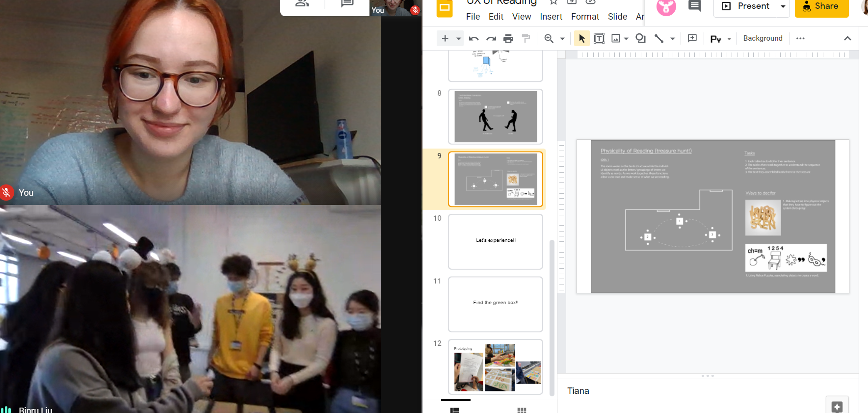Redo the last undone action

coord(491,38)
